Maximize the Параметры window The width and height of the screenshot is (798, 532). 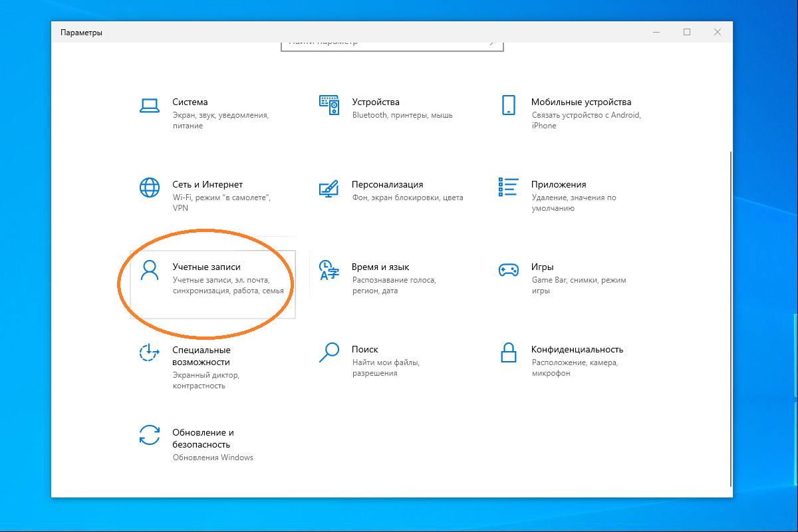coord(687,32)
